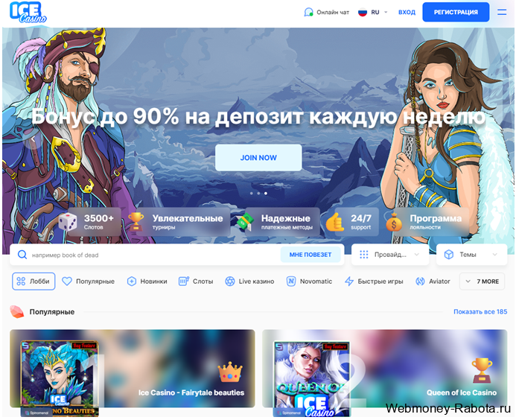Image resolution: width=516 pixels, height=420 pixels.
Task: Click the РЕГИСТРАЦИЯ button
Action: click(x=456, y=12)
